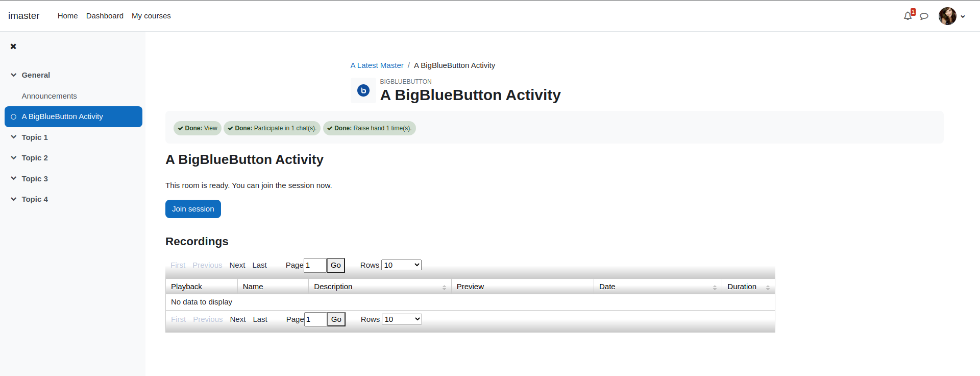Select Topic 3 section label
980x376 pixels.
(x=35, y=179)
